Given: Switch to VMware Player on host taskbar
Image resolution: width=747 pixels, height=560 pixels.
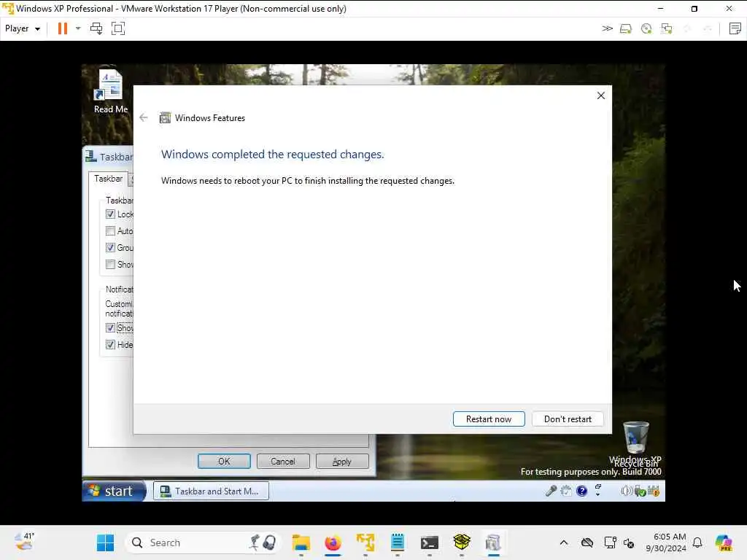Looking at the screenshot, I should pos(365,542).
